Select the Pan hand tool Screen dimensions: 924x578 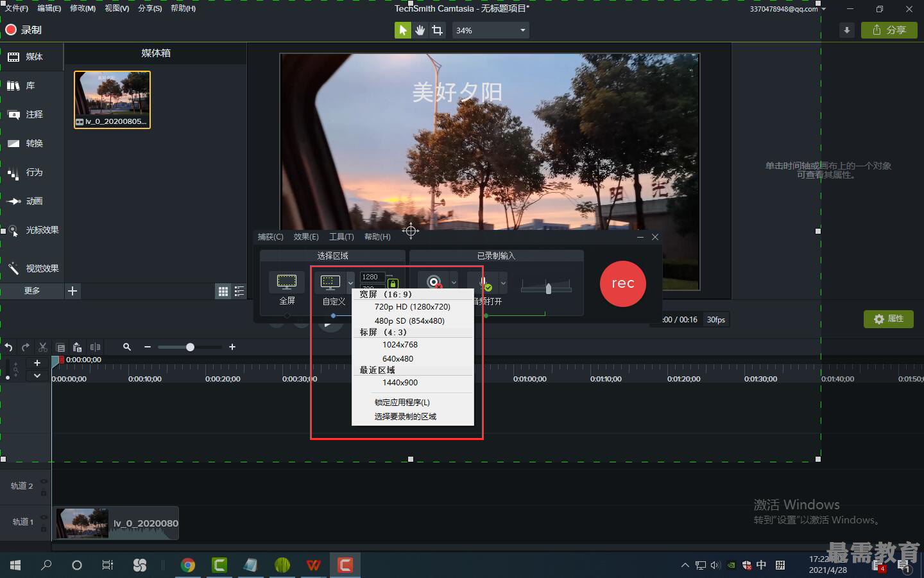pos(420,30)
